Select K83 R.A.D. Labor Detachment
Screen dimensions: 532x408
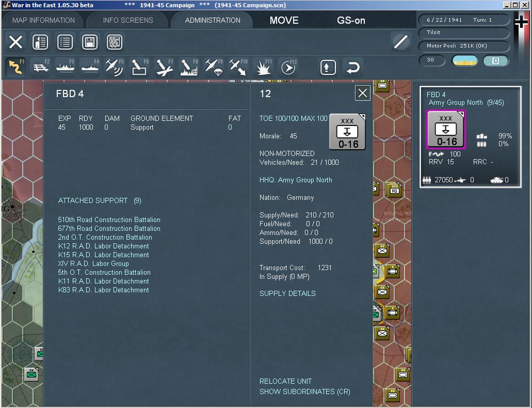point(103,290)
